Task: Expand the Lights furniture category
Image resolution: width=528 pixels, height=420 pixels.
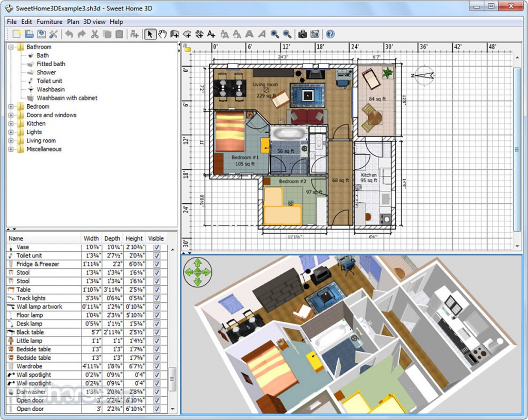Action: [11, 132]
